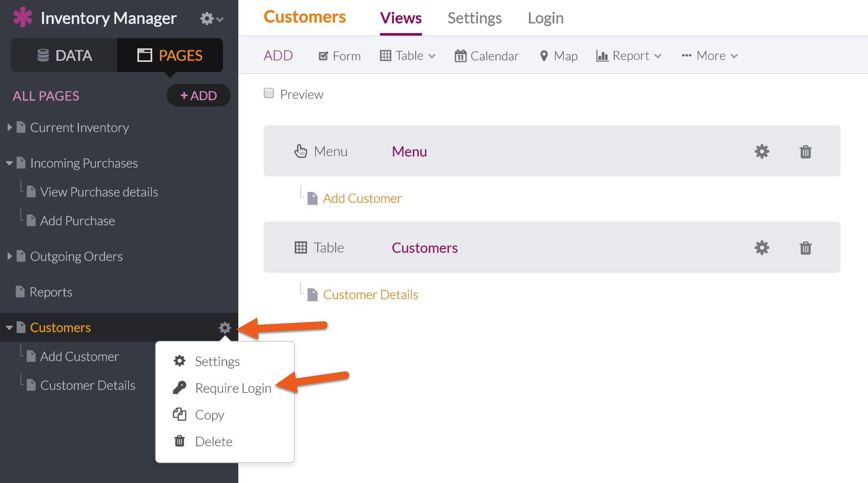Choose Copy in the page popup menu
The width and height of the screenshot is (868, 483).
coord(209,415)
